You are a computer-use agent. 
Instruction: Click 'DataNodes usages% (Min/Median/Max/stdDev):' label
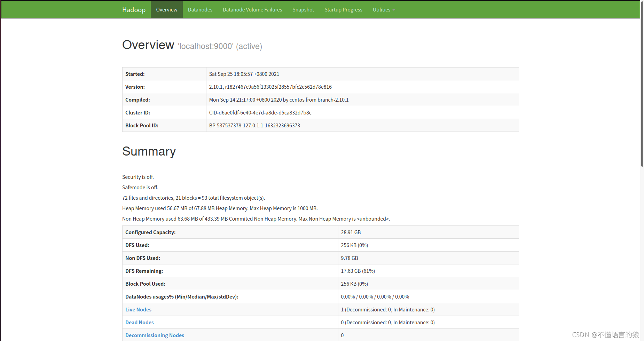(182, 297)
